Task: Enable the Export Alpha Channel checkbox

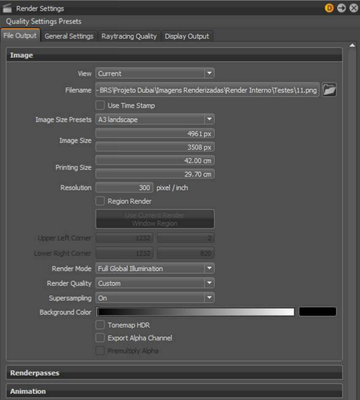Action: [100, 338]
